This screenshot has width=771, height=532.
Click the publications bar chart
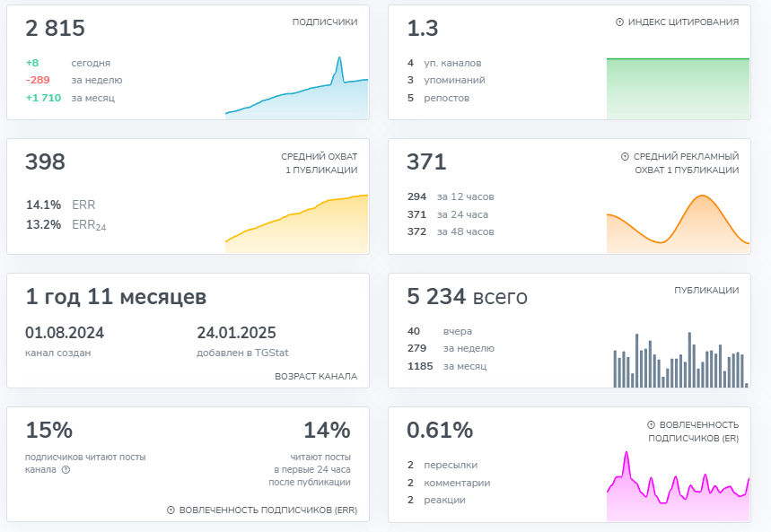680,360
